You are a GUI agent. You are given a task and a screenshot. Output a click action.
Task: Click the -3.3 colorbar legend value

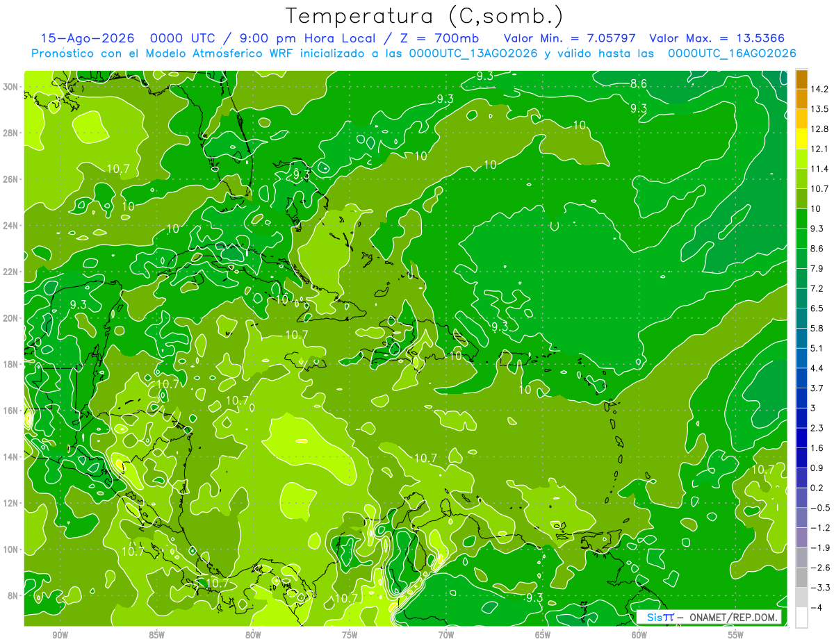[820, 588]
